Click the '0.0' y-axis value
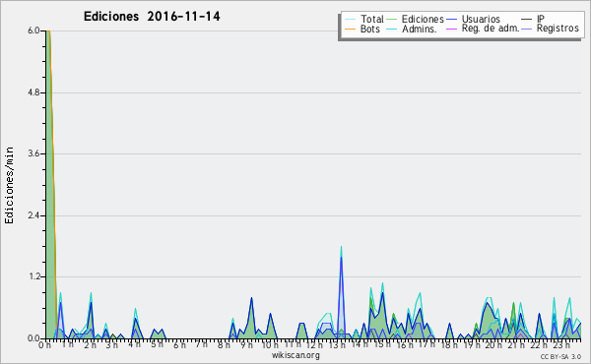Screen dimensions: 591x364 [33, 338]
